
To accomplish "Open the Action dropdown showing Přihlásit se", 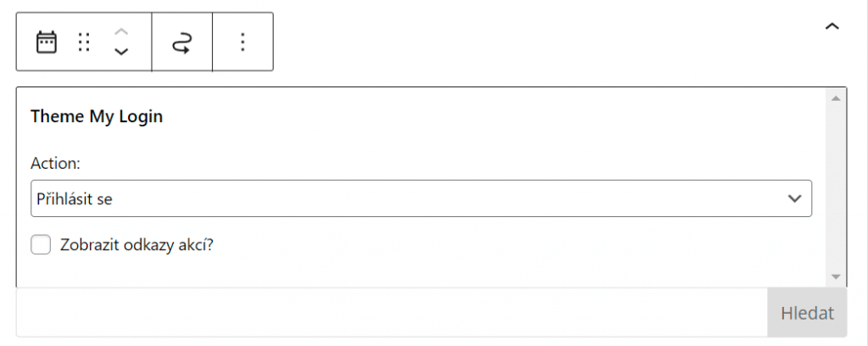I will point(420,198).
